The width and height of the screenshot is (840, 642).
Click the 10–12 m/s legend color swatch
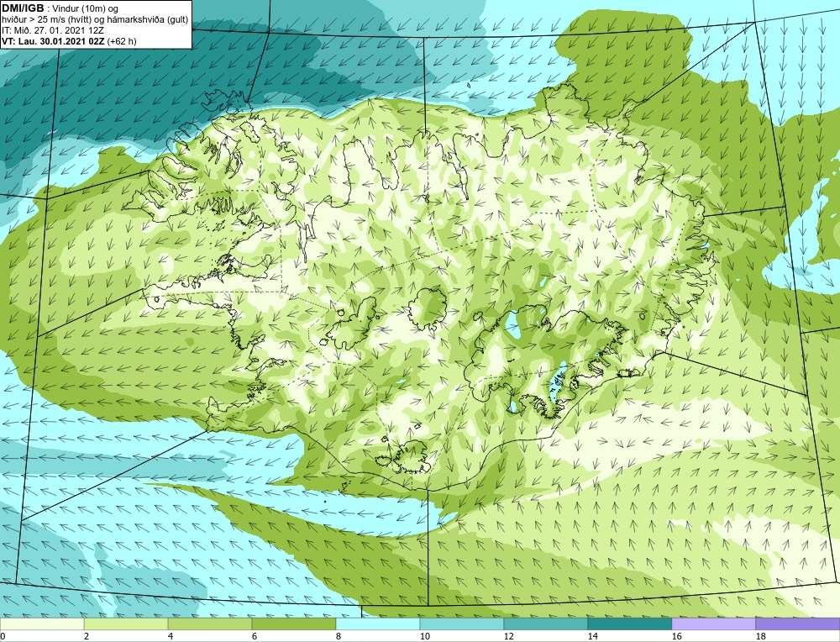462,624
